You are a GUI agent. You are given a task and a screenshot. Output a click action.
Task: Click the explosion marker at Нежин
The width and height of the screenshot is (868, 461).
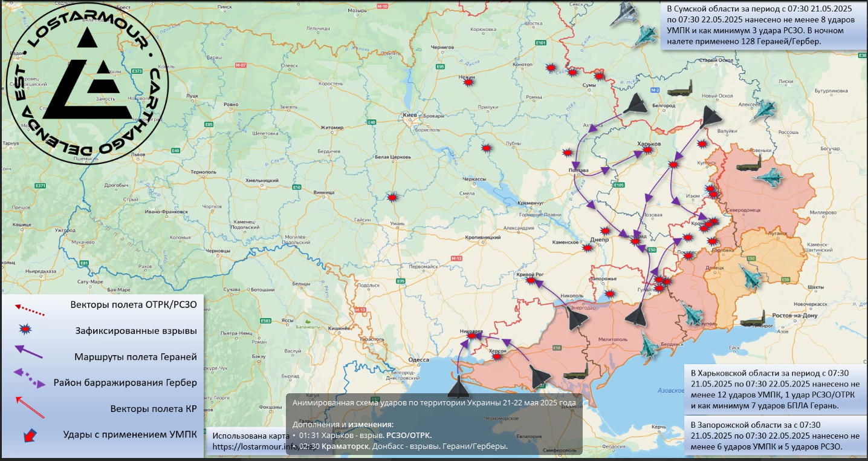click(468, 82)
